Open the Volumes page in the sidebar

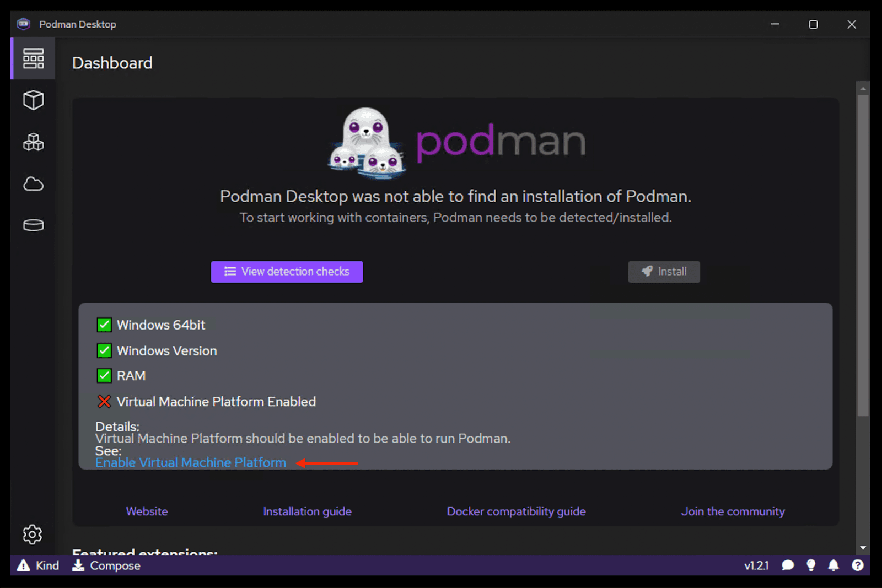[33, 225]
